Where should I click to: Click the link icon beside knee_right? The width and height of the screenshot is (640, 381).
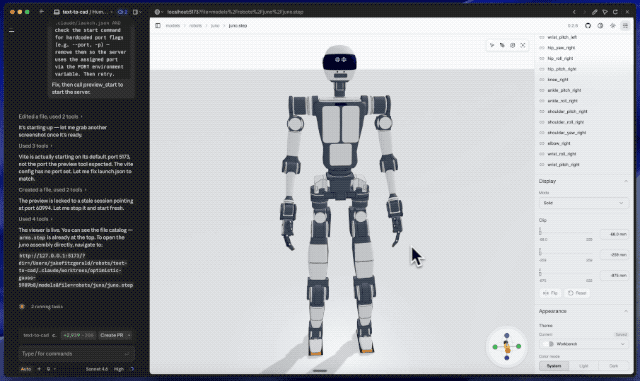click(x=542, y=80)
